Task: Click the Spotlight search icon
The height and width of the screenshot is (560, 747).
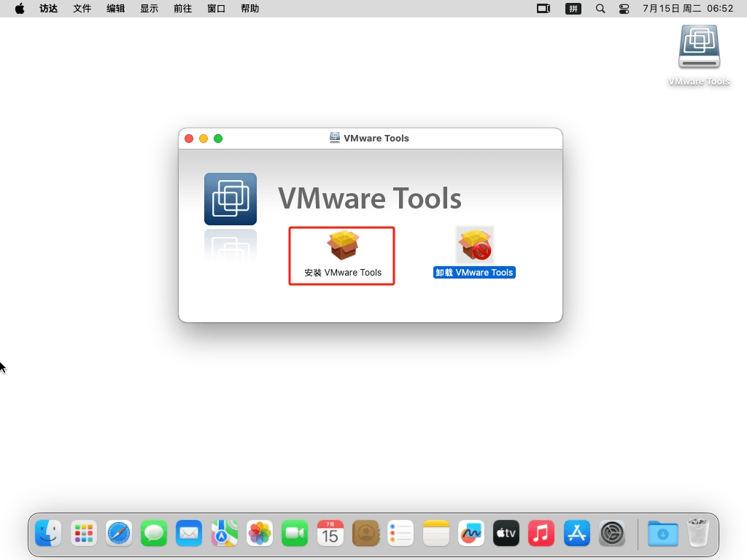Action: tap(600, 9)
